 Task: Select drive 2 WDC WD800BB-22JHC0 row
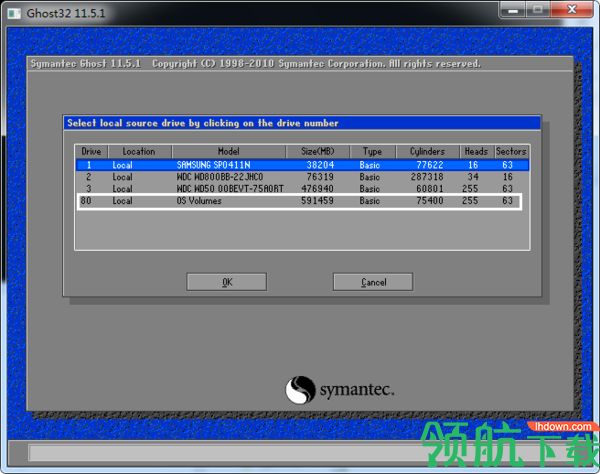pyautogui.click(x=302, y=177)
